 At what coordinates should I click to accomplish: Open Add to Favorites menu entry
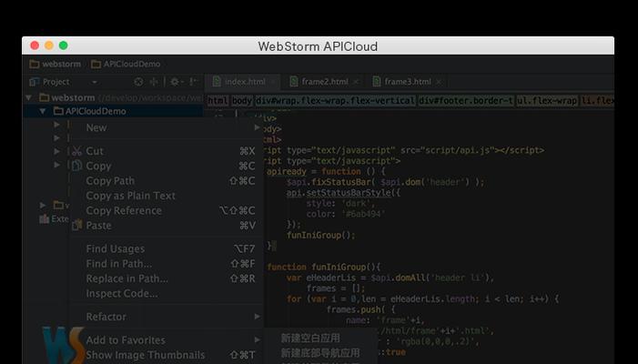167,339
